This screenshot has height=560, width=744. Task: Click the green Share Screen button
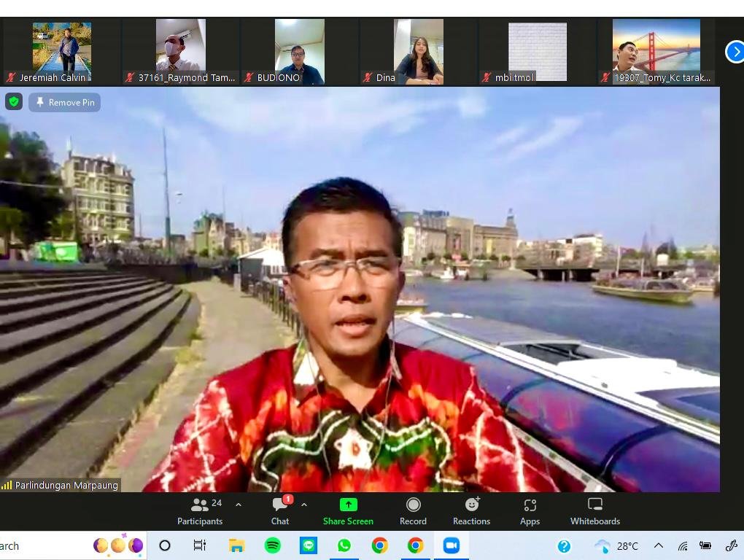click(348, 511)
